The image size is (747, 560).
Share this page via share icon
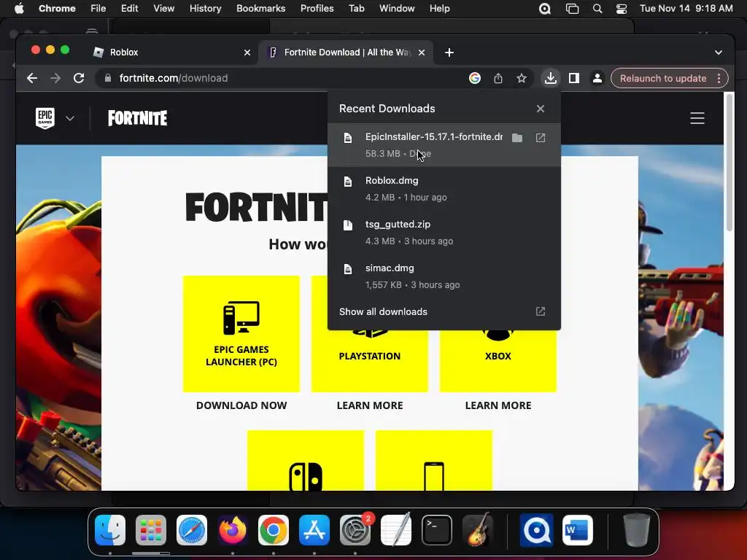[498, 78]
